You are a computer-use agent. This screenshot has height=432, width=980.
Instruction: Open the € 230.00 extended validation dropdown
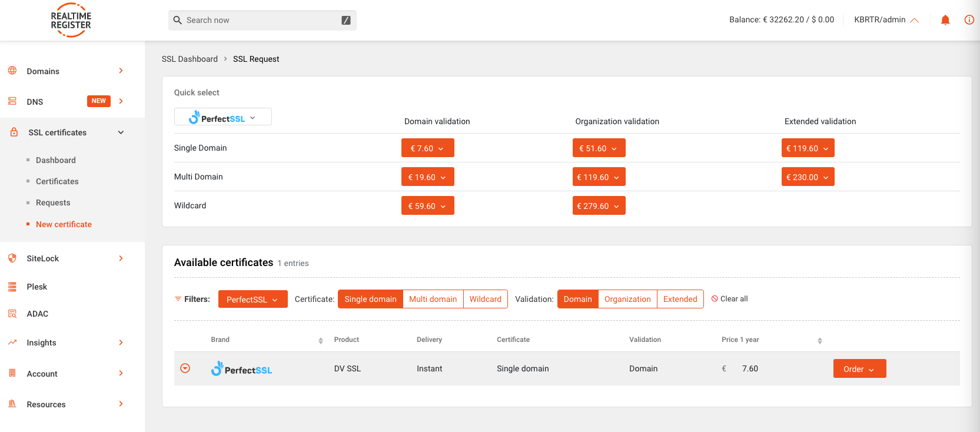(x=808, y=177)
